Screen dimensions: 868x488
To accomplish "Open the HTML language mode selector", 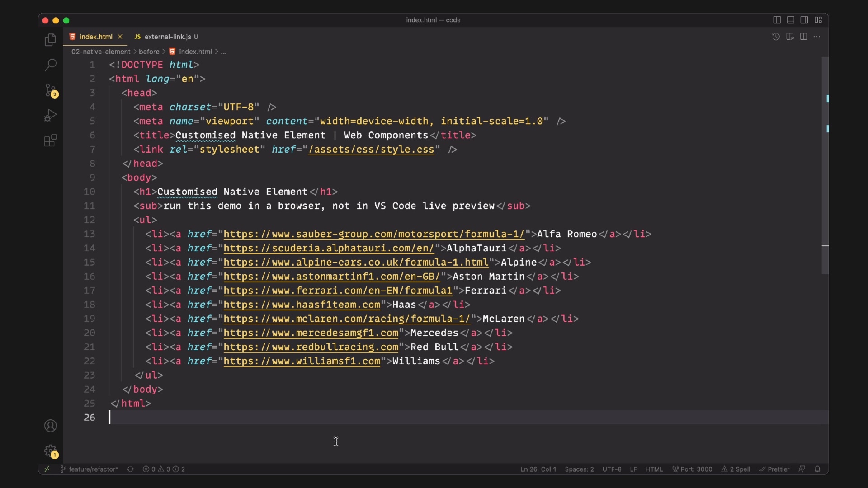I will pyautogui.click(x=654, y=469).
